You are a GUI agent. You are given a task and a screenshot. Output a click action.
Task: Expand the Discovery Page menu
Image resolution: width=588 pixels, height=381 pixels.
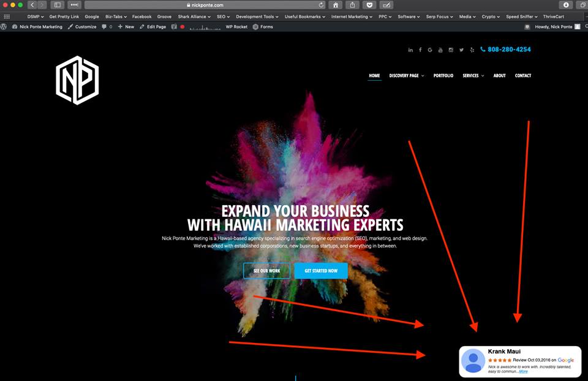406,76
